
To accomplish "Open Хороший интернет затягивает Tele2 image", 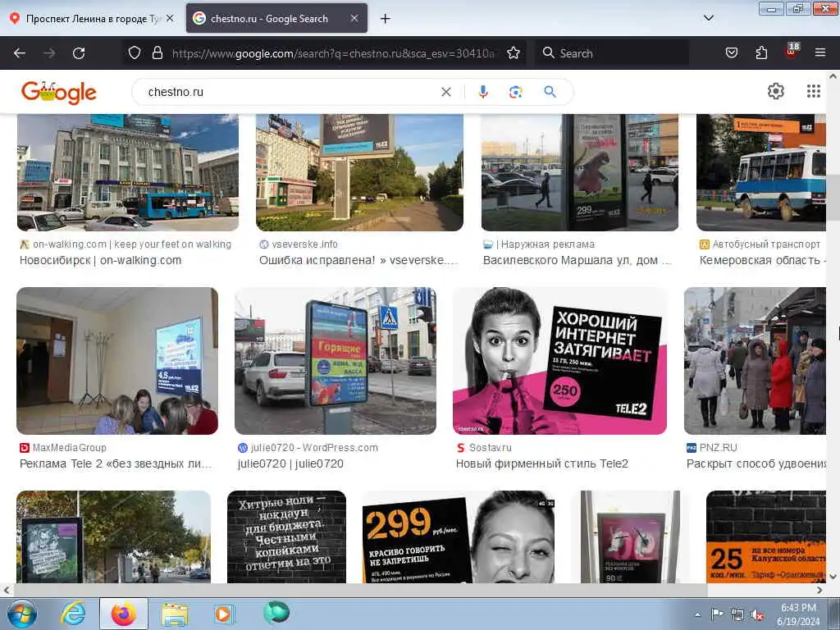I will (x=559, y=361).
